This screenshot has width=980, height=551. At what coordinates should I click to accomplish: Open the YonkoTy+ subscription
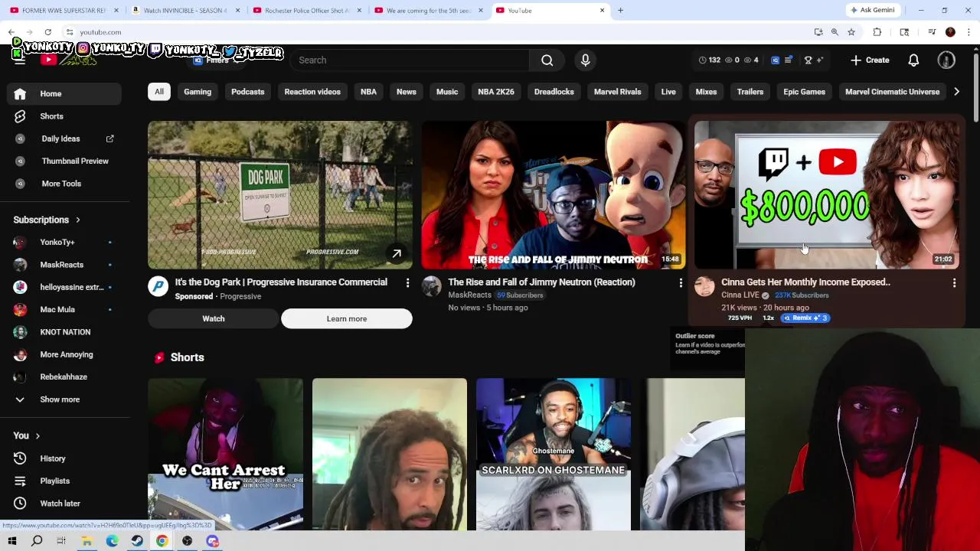click(x=64, y=243)
